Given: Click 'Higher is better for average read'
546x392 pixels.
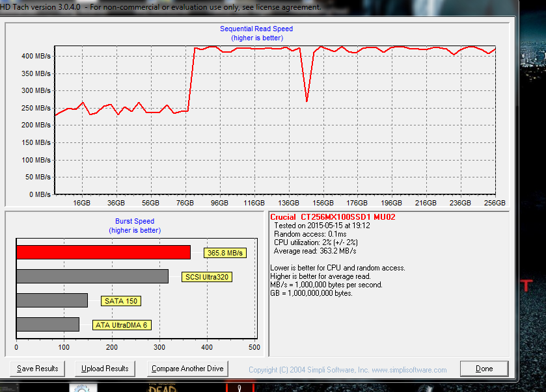Looking at the screenshot, I should click(320, 276).
